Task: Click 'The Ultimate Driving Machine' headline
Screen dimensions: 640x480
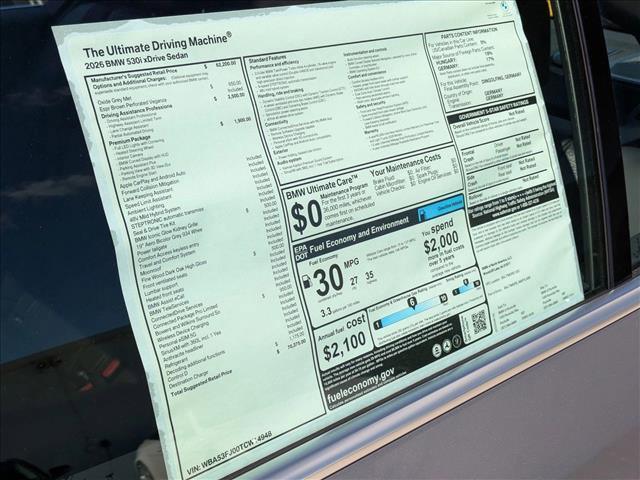Action: (157, 45)
